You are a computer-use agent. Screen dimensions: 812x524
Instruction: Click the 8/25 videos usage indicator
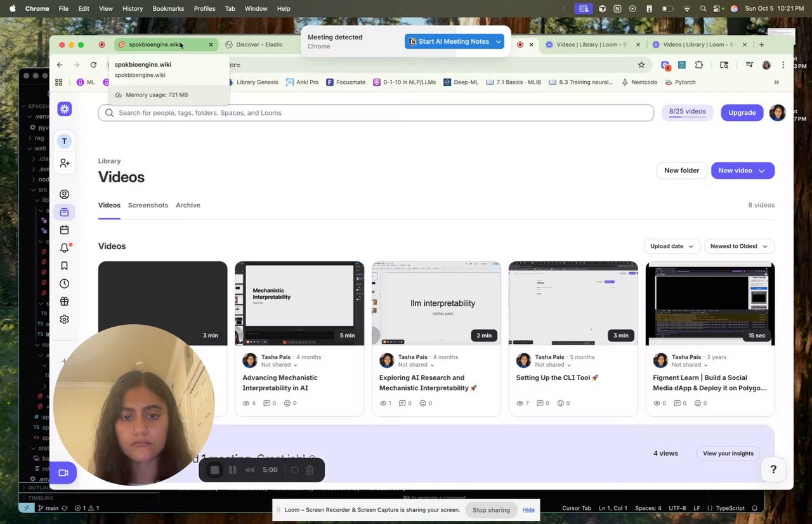pyautogui.click(x=688, y=112)
